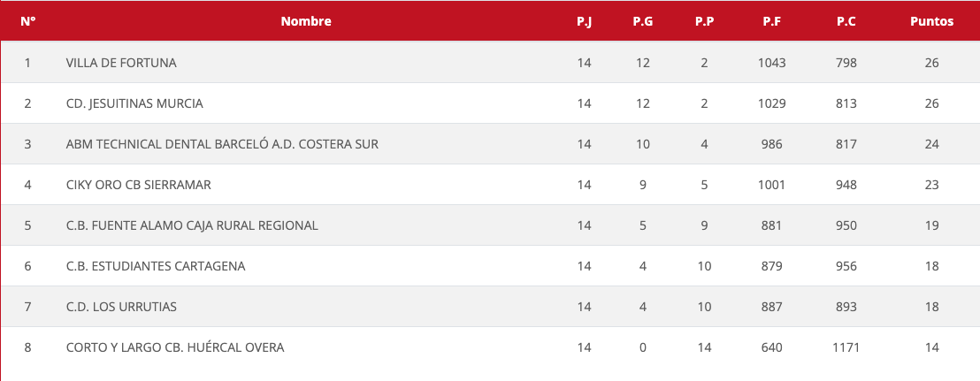Image resolution: width=980 pixels, height=381 pixels.
Task: Click the P.P column header
Action: pos(704,21)
